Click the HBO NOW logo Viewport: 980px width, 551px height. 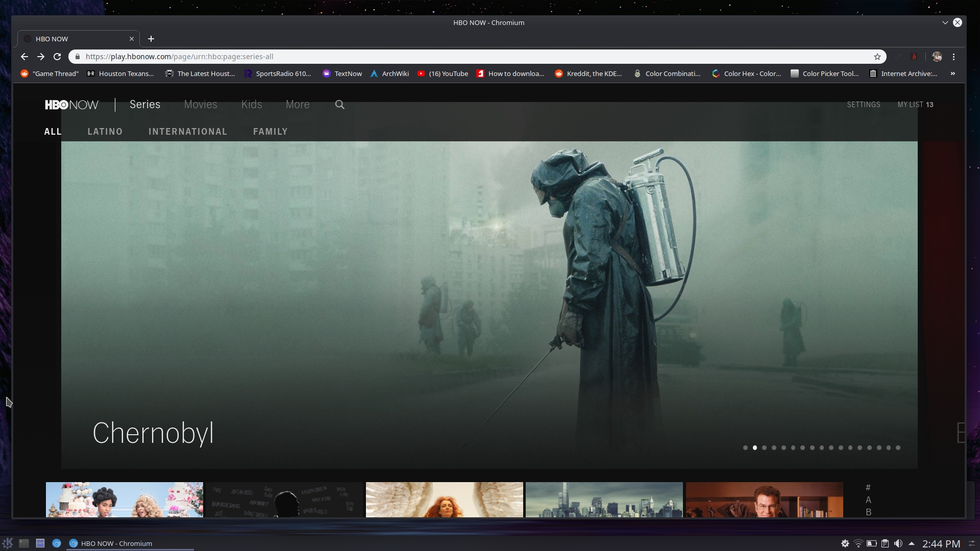click(x=71, y=105)
